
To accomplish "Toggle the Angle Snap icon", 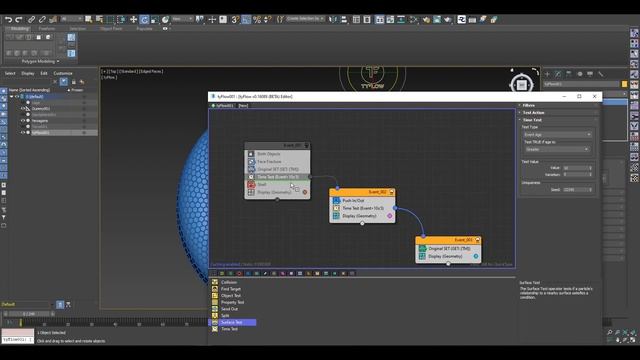I will 246,19.
